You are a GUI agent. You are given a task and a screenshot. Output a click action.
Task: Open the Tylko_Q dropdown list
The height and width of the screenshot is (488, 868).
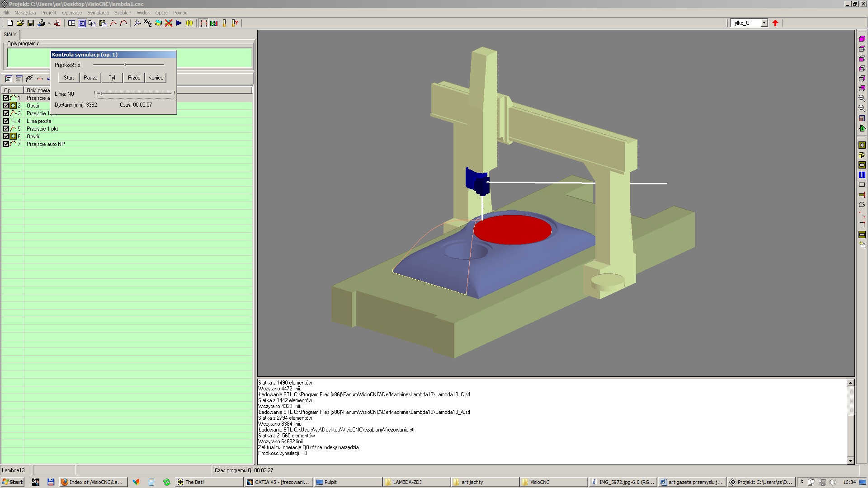pos(764,23)
